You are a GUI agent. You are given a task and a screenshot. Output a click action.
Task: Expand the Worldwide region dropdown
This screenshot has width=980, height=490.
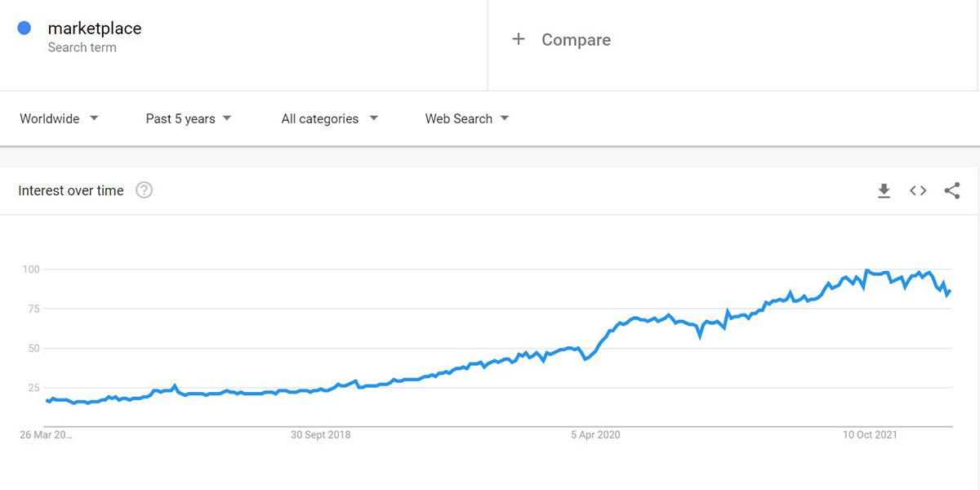[x=59, y=118]
